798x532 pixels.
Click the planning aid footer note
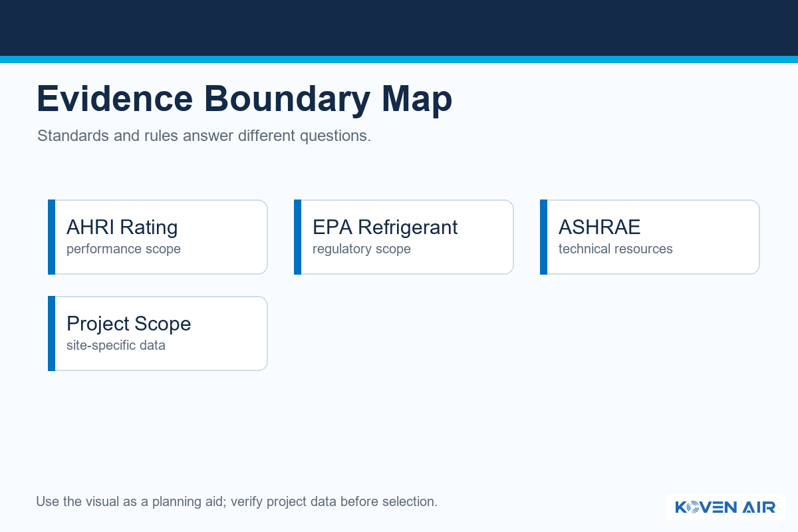pos(237,501)
